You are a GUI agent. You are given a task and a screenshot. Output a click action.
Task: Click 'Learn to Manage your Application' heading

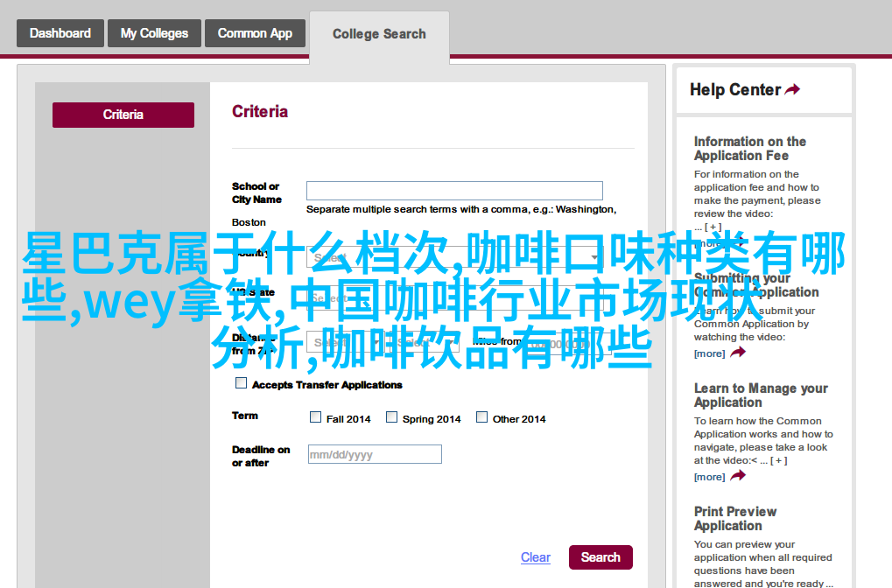click(x=761, y=395)
